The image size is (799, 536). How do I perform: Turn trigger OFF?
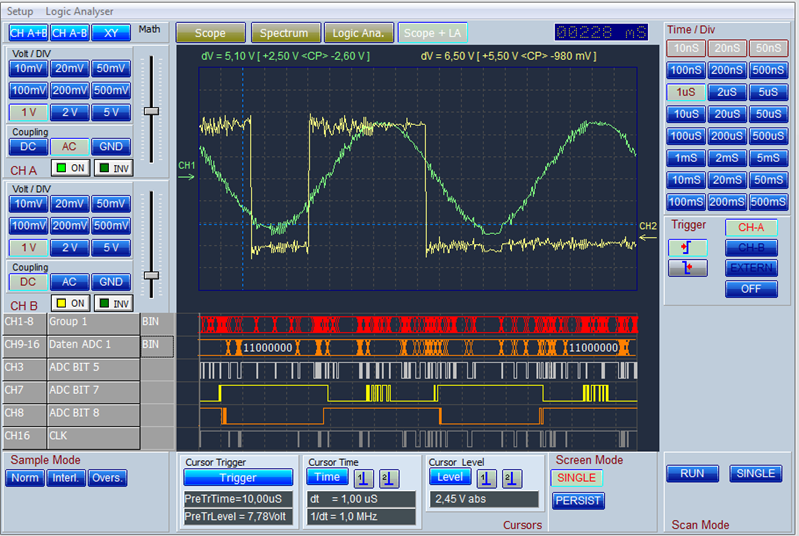click(751, 289)
